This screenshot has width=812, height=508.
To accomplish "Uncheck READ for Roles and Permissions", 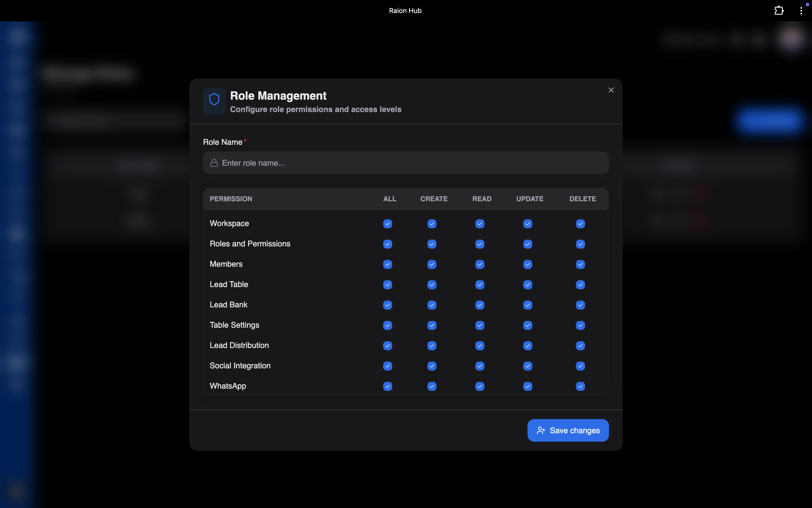I will [480, 244].
